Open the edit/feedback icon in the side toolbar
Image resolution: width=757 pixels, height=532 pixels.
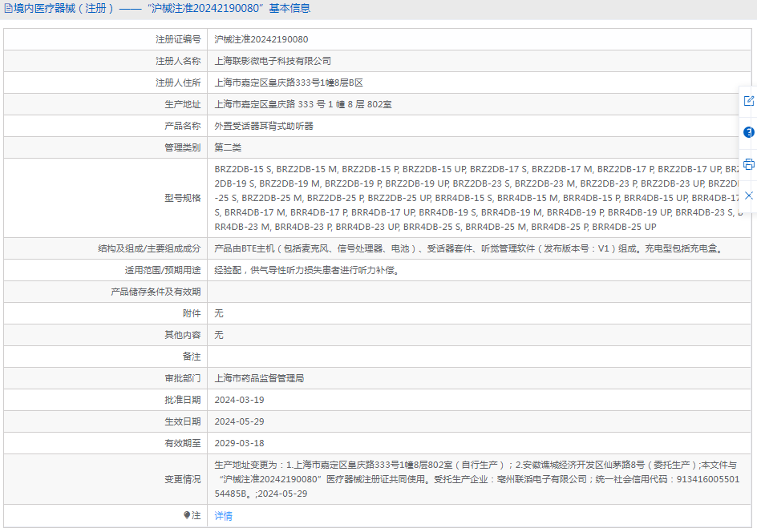(x=748, y=101)
